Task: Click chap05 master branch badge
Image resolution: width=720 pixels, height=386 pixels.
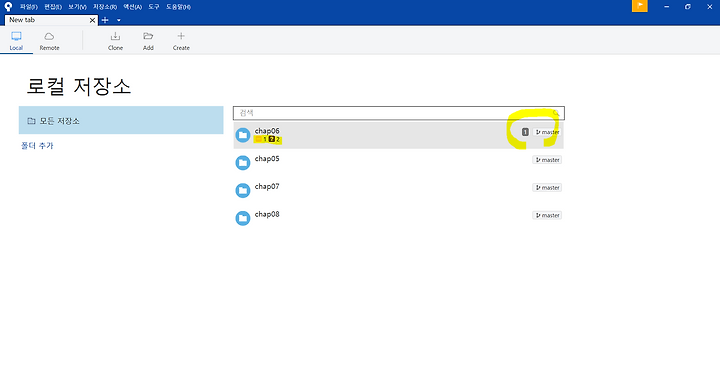Action: click(x=547, y=160)
